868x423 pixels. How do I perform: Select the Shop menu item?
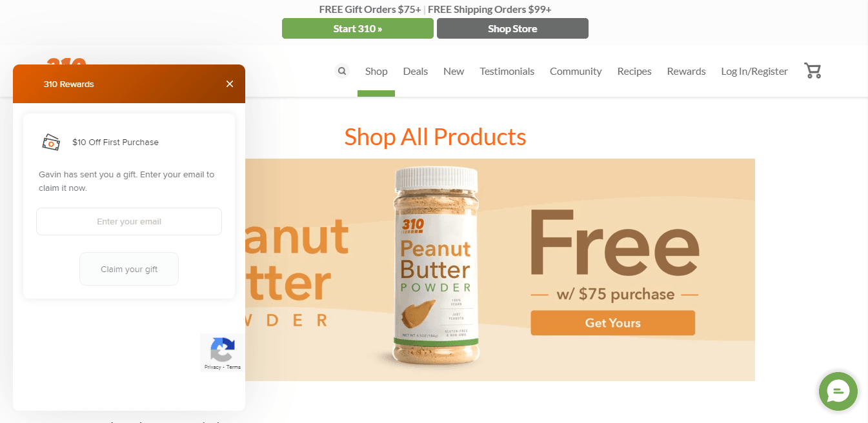click(x=376, y=72)
